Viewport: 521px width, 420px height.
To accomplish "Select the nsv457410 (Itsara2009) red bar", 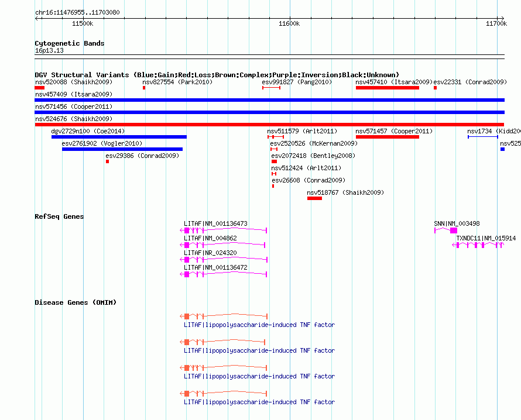I will click(x=388, y=88).
